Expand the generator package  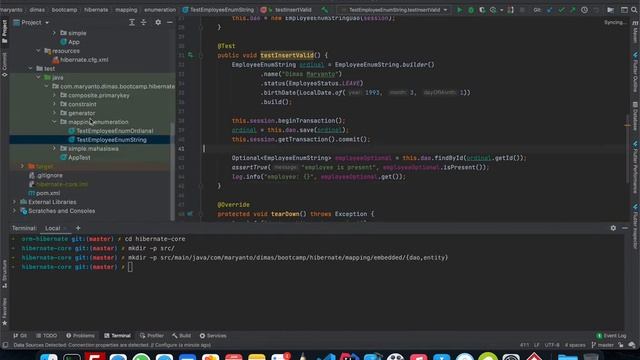54,113
